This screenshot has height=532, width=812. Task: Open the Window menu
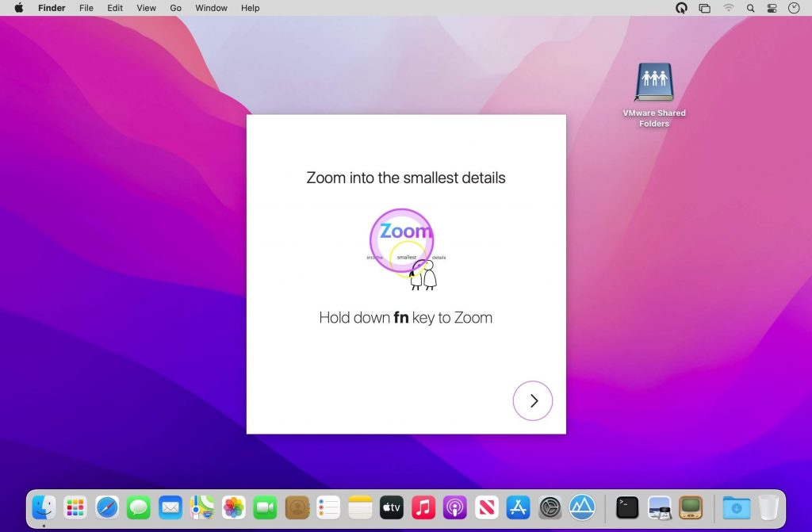tap(211, 8)
